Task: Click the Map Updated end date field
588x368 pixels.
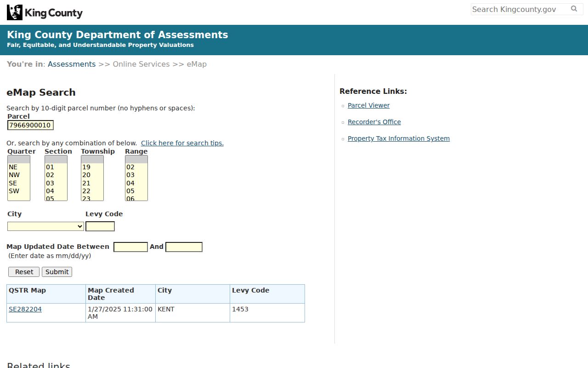Action: point(184,247)
